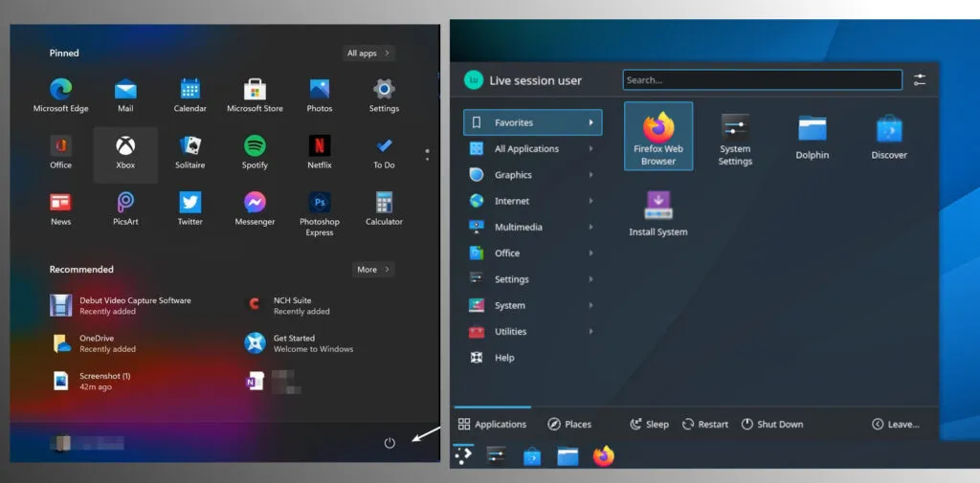
Task: Open Microsoft Store
Action: tap(255, 96)
